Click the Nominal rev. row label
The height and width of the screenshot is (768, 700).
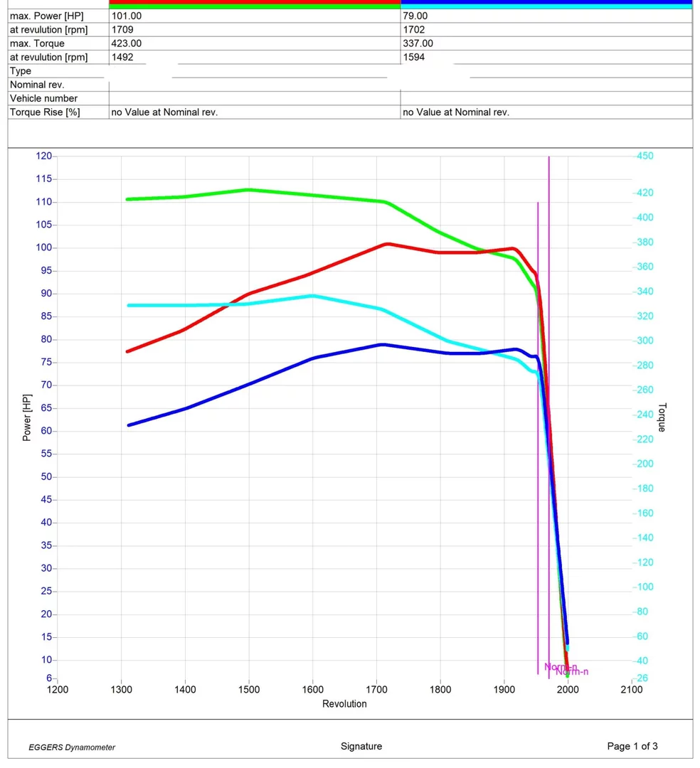(x=37, y=85)
